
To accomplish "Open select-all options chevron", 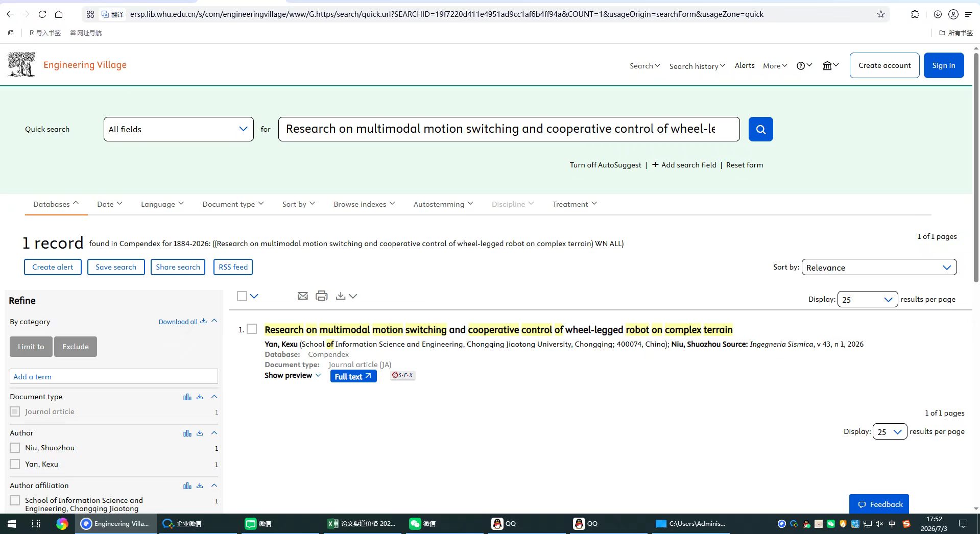I will tap(254, 296).
